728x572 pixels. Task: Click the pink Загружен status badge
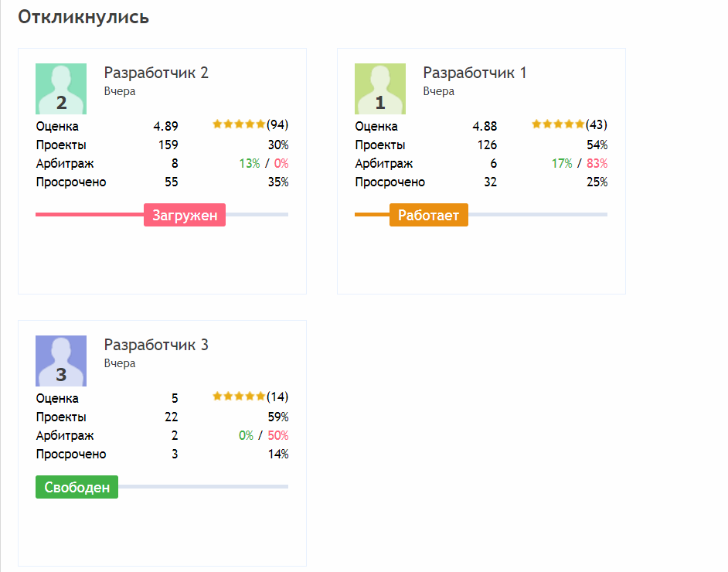[185, 215]
